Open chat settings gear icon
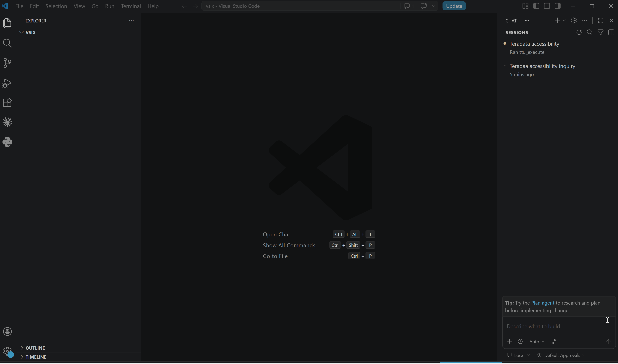The width and height of the screenshot is (618, 364). tap(574, 20)
